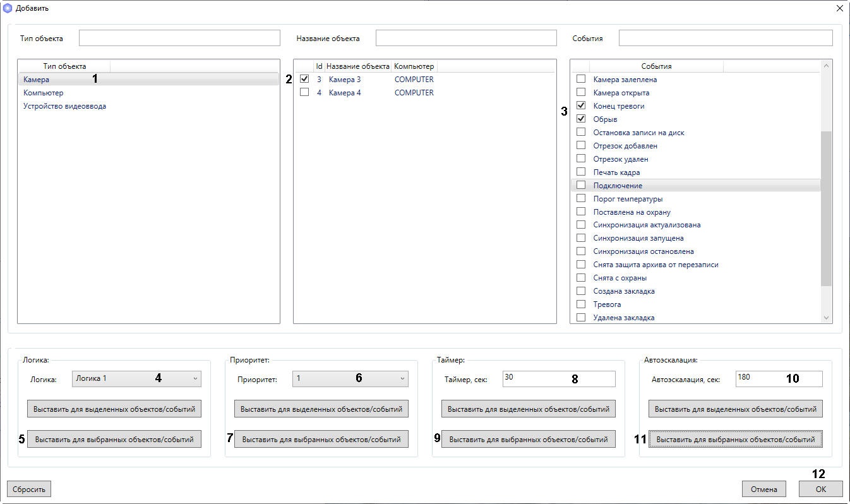Viewport: 850px width, 504px height.
Task: Click the app icon in title bar
Action: tap(8, 8)
